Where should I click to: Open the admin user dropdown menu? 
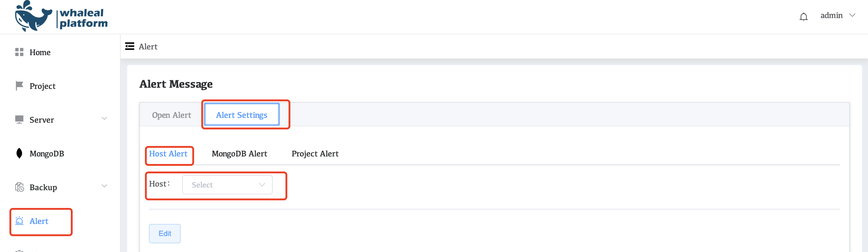click(x=838, y=15)
